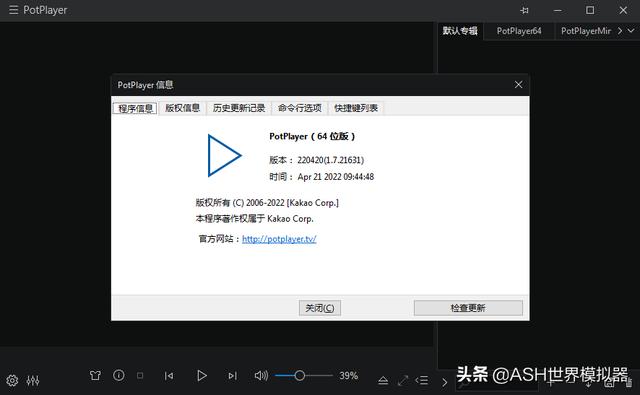Skip to the previous track

point(169,376)
